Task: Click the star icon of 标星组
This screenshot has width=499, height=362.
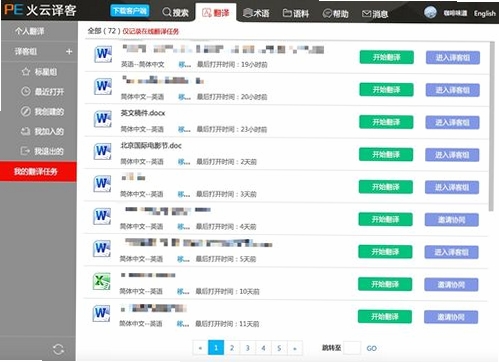Action: tap(26, 71)
